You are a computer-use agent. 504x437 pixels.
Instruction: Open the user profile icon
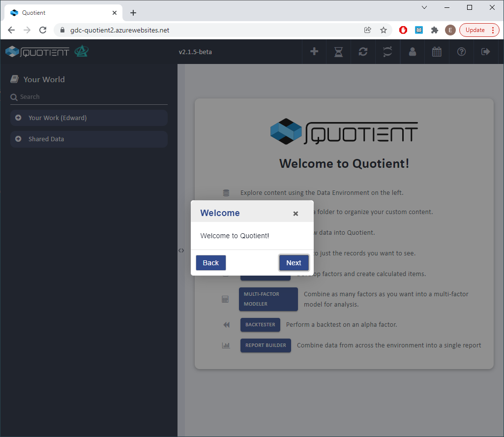point(413,52)
